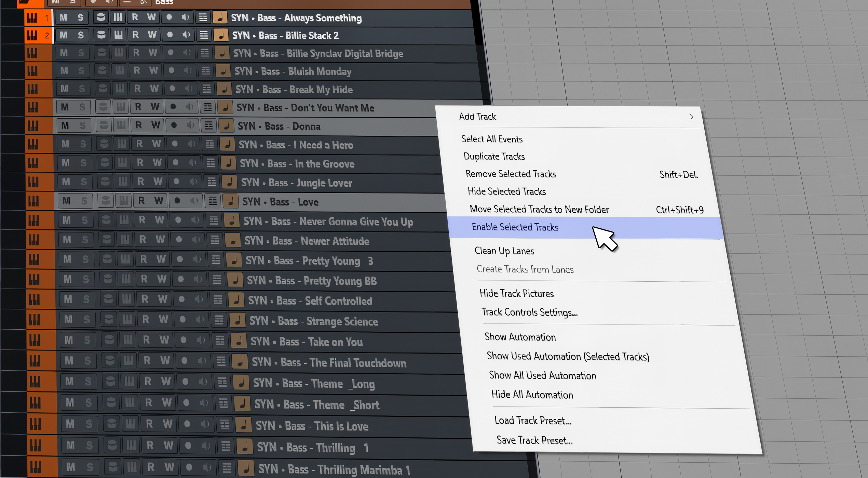Choose Hide Track Pictures

tap(517, 294)
